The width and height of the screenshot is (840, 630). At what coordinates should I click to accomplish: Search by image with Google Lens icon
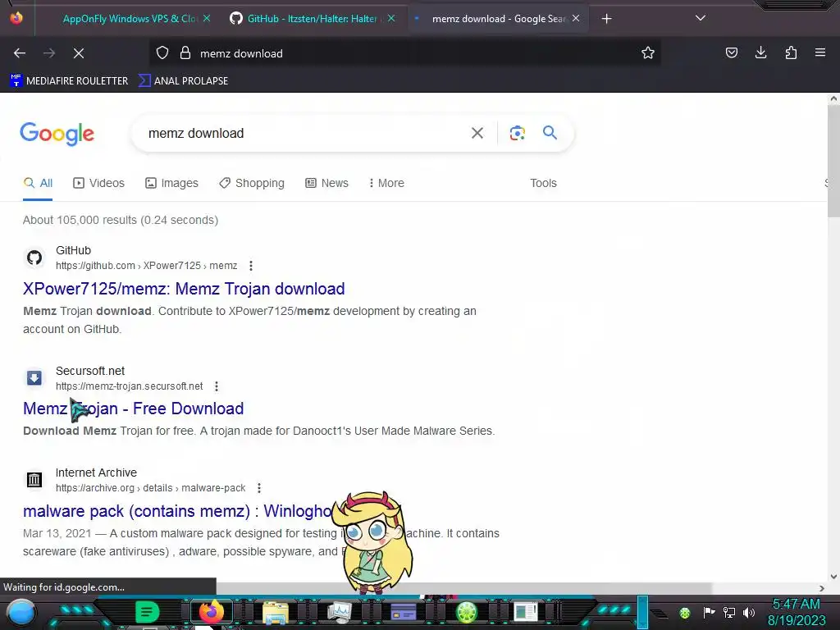(x=517, y=133)
